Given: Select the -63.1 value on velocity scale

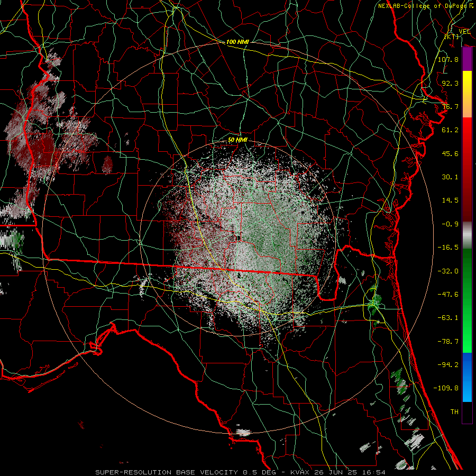Looking at the screenshot, I should tap(448, 318).
